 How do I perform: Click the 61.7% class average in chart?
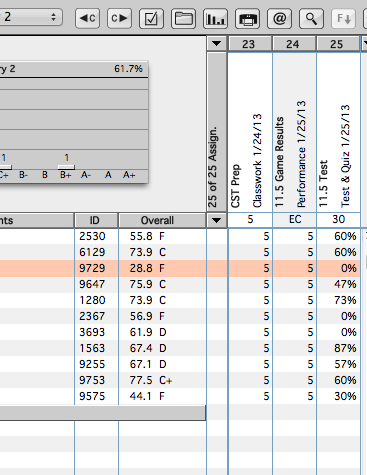pyautogui.click(x=128, y=69)
